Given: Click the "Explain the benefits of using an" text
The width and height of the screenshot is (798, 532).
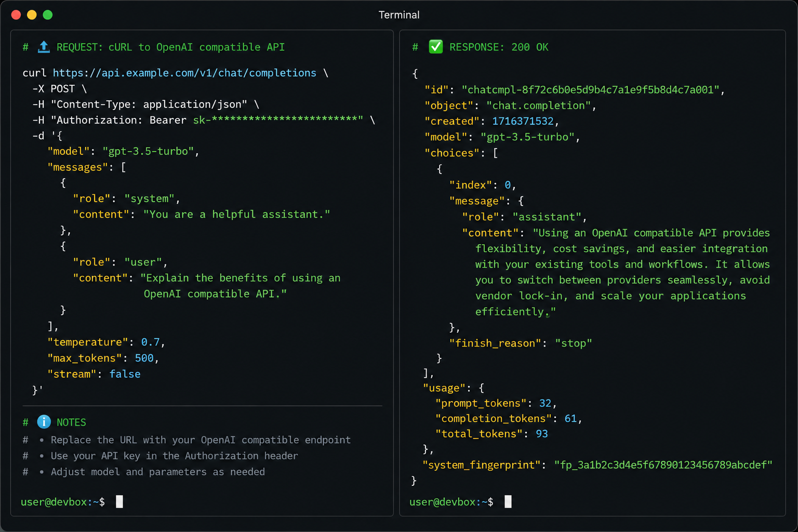Looking at the screenshot, I should [241, 278].
